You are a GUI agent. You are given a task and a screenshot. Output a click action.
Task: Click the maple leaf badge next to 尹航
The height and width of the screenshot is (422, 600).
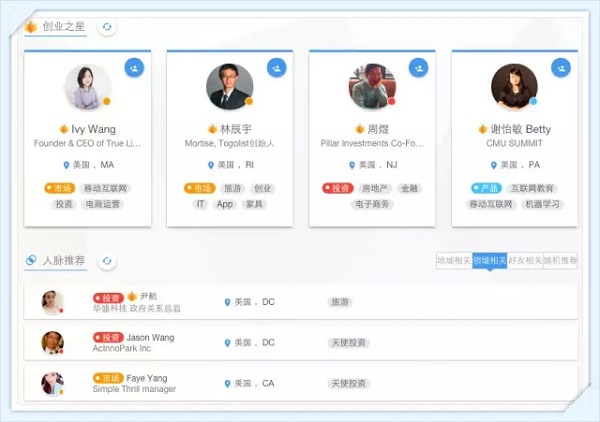coord(132,296)
